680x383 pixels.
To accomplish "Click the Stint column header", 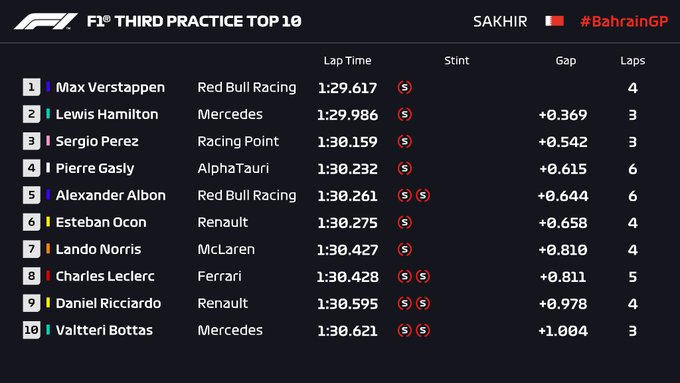I will pyautogui.click(x=457, y=61).
